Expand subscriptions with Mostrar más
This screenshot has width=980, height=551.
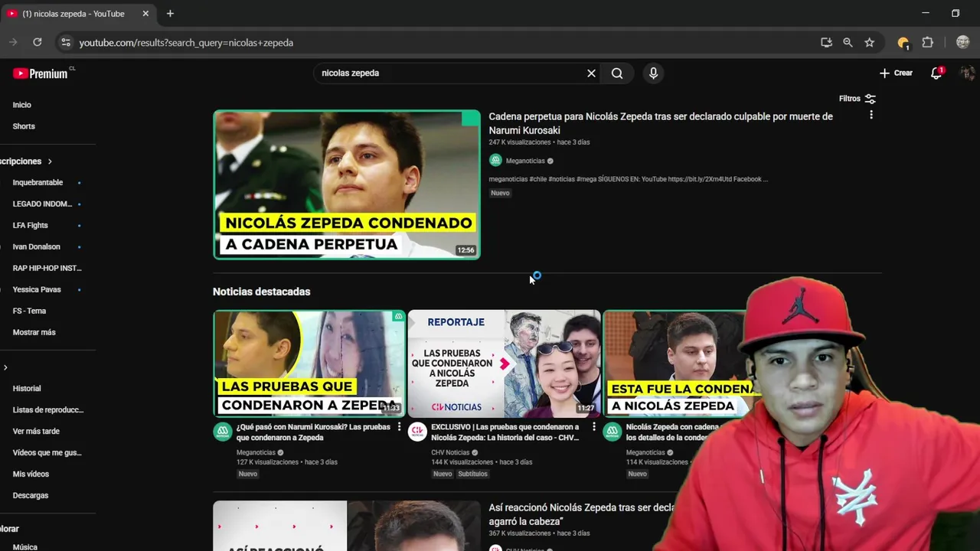pyautogui.click(x=34, y=333)
